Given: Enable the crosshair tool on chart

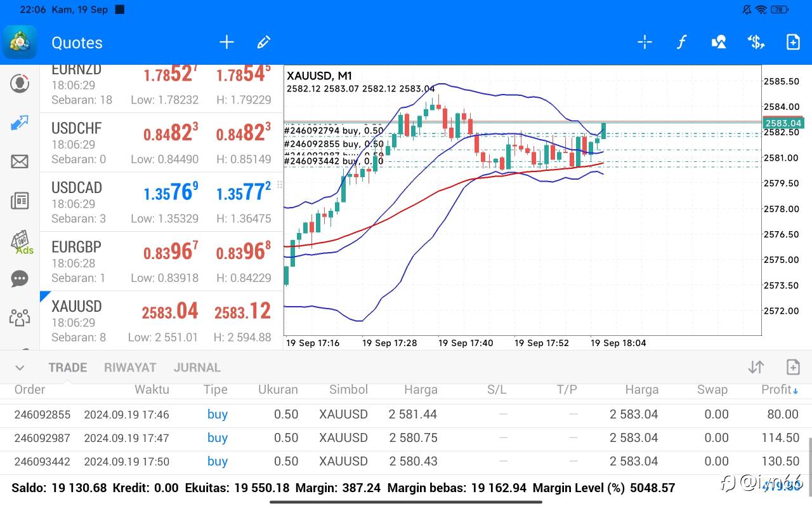Looking at the screenshot, I should (645, 43).
